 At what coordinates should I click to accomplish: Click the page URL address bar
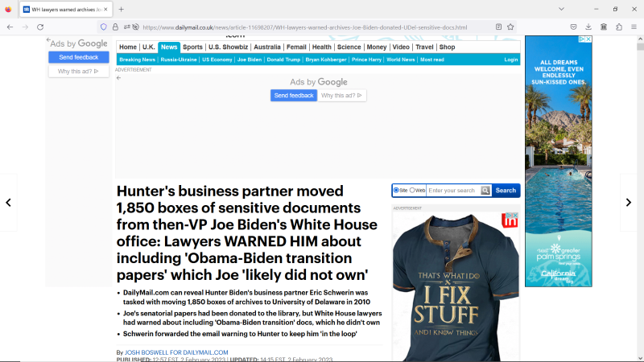click(305, 27)
